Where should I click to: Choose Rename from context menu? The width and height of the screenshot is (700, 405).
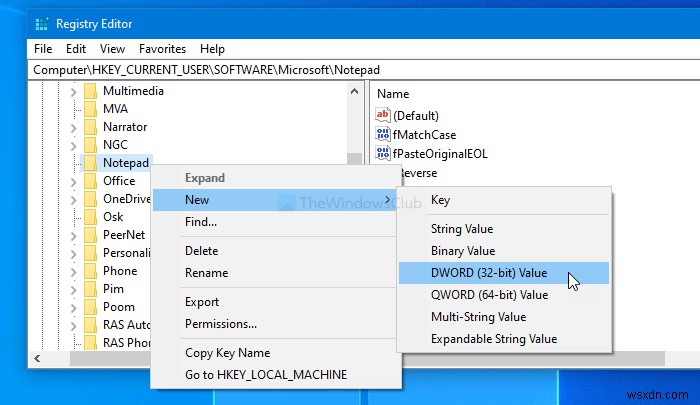point(275,273)
